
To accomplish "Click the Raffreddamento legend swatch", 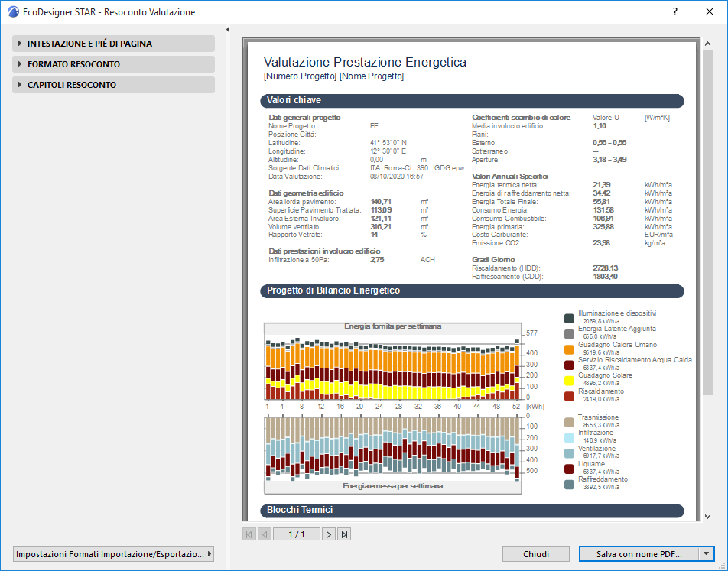I will click(x=569, y=484).
